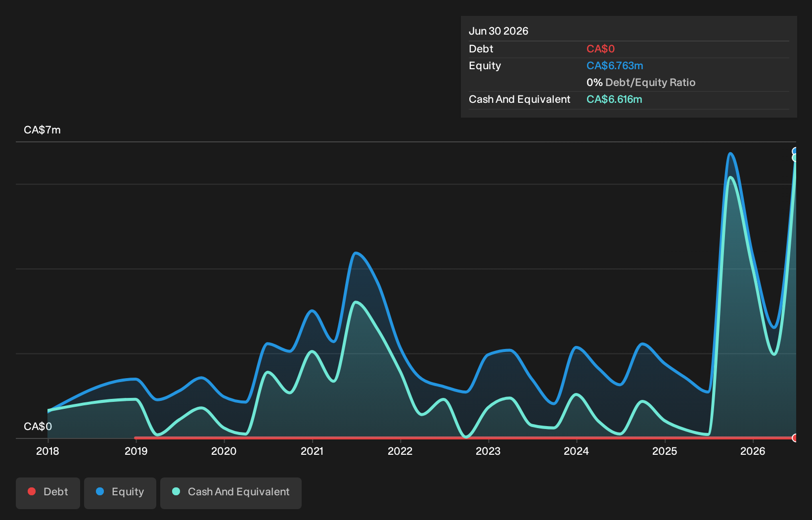Click the teal Cash And Equivalent legend dot
Screen dimensions: 812x520
point(176,491)
